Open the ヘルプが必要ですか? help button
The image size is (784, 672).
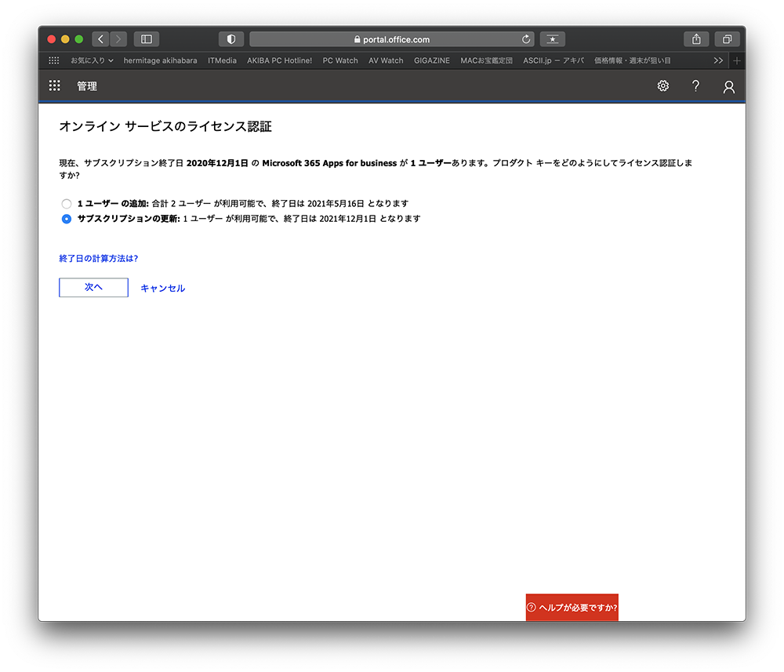(572, 608)
